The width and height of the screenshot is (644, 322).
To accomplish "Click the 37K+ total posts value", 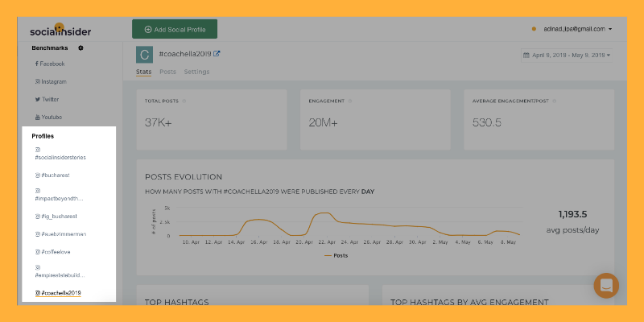I will pos(158,122).
